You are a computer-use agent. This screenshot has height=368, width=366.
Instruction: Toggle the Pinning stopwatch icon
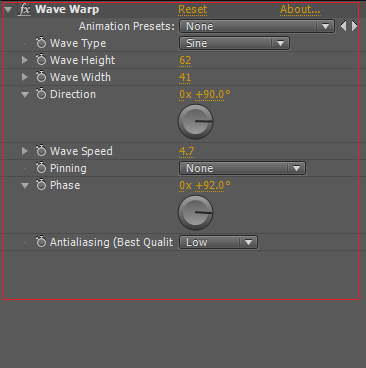click(41, 168)
